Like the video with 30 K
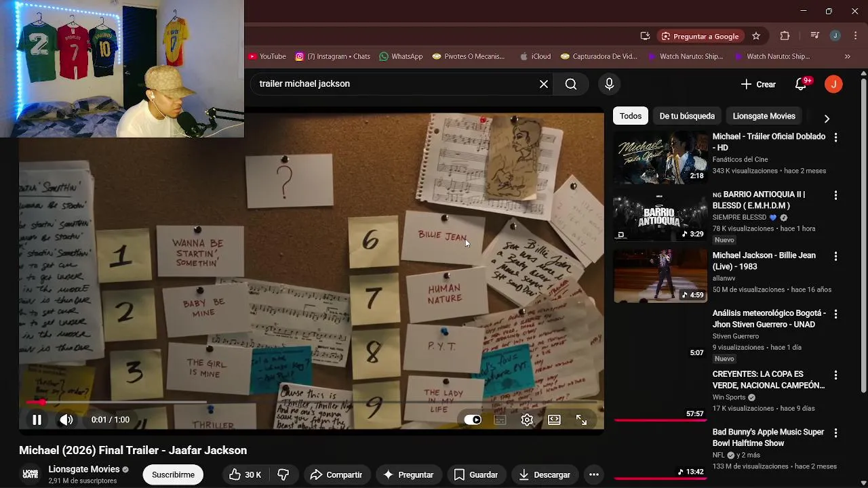The image size is (868, 488). click(245, 474)
